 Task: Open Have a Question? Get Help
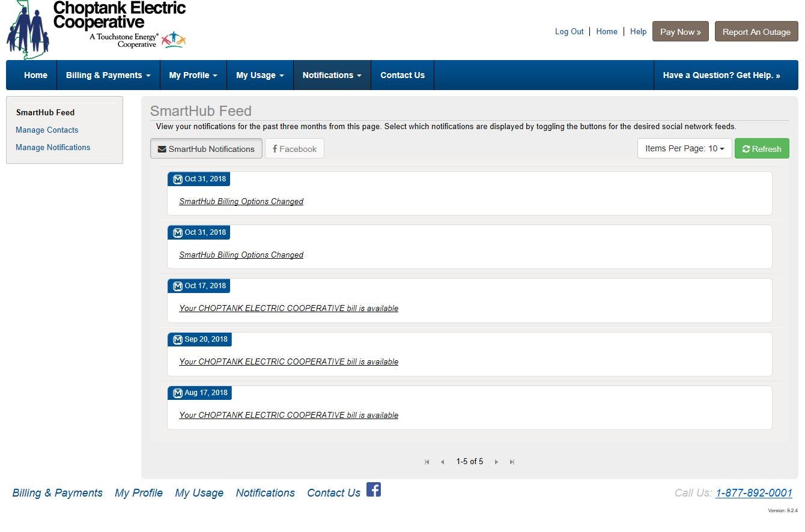pyautogui.click(x=721, y=75)
